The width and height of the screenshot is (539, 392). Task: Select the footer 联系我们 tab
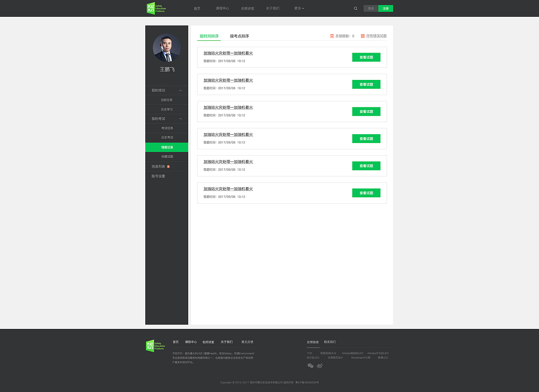coord(330,342)
